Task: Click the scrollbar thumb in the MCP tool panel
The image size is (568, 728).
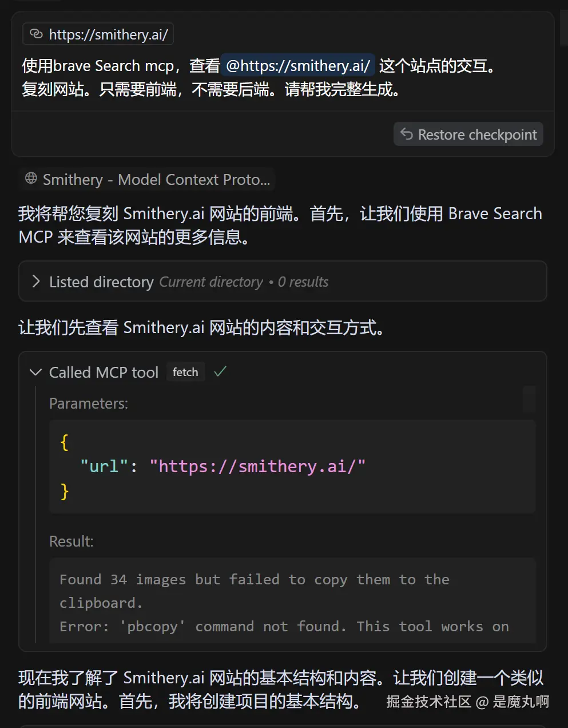Action: click(529, 399)
